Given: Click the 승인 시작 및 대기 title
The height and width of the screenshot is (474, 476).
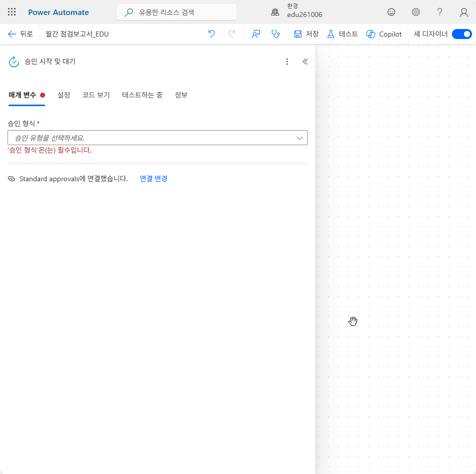Looking at the screenshot, I should 50,62.
